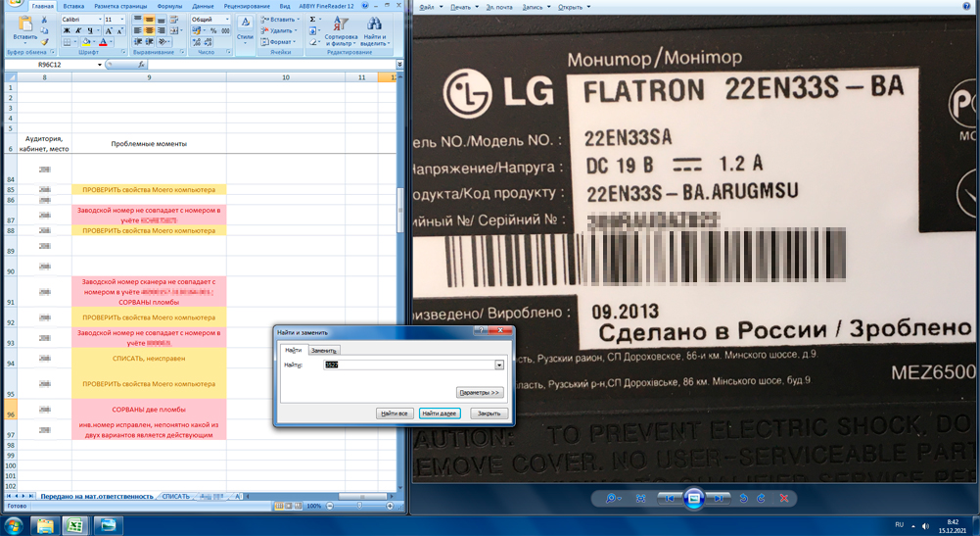This screenshot has width=980, height=536.
Task: Click the thousands separator 000 icon
Action: [225, 30]
